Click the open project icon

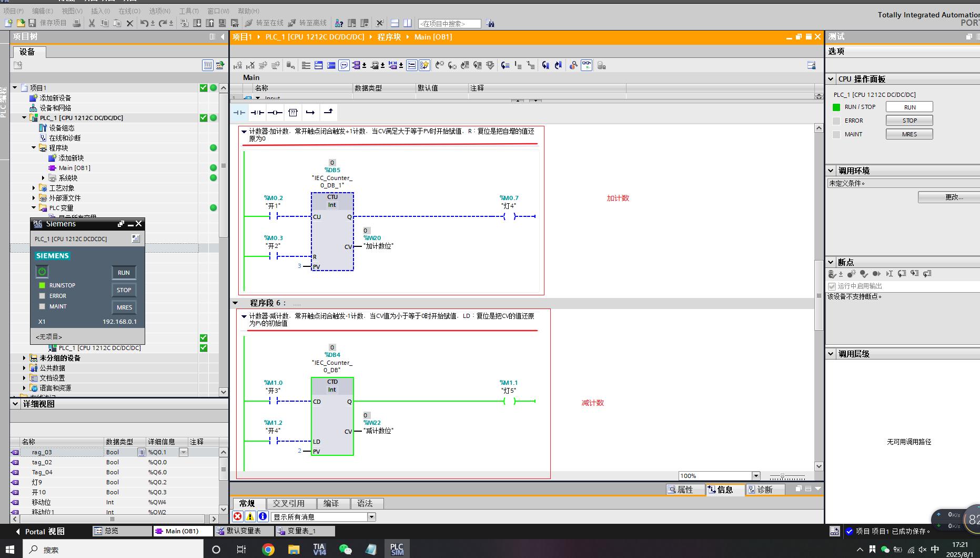21,23
